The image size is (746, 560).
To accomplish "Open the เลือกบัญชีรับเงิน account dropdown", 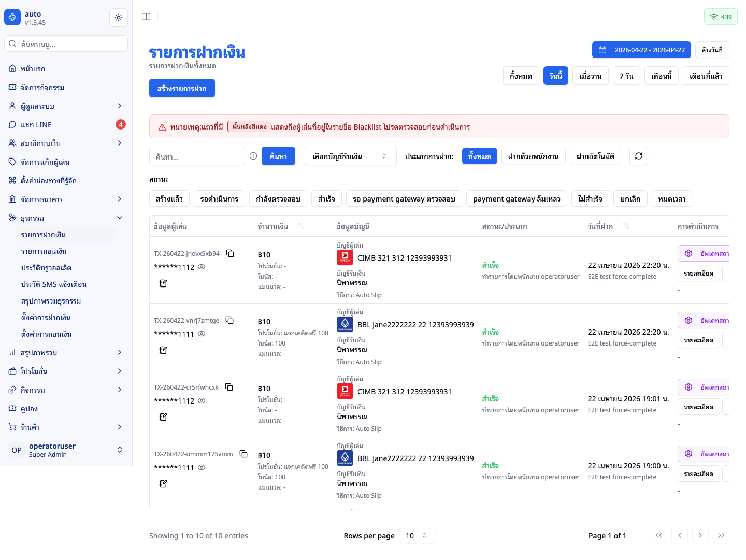I will tap(350, 156).
